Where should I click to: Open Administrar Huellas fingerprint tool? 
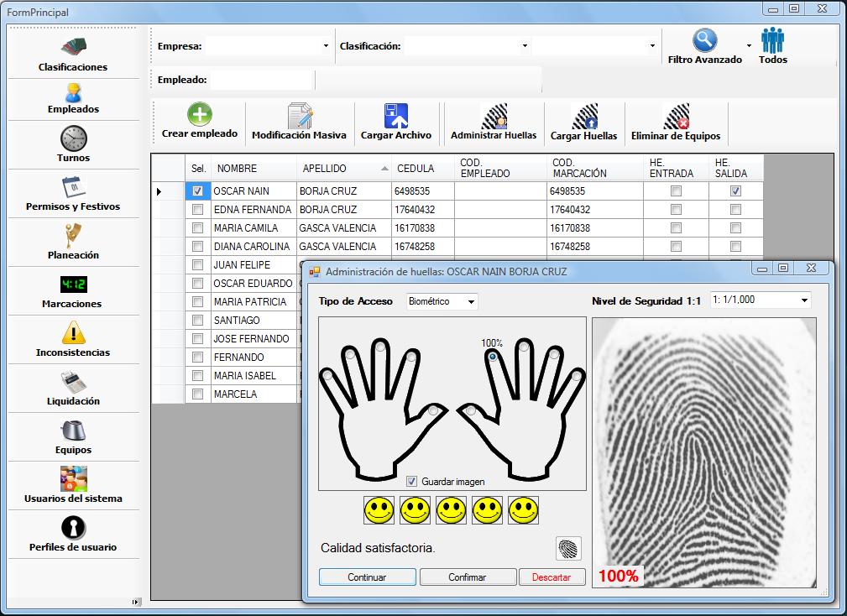tap(493, 117)
